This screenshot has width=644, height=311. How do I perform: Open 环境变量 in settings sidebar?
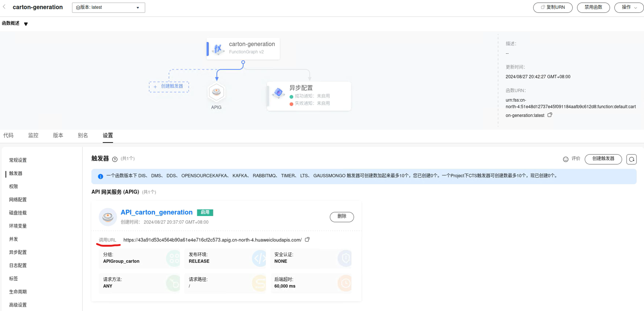click(x=18, y=226)
